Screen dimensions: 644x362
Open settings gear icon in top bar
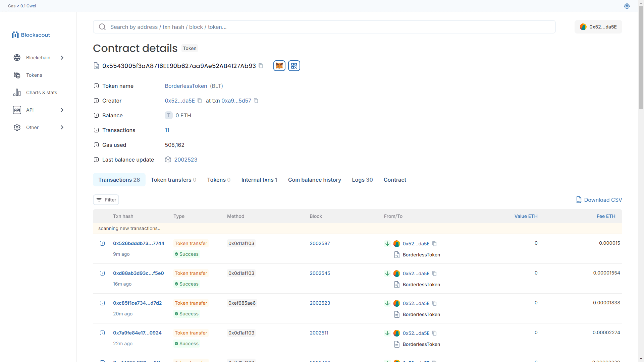[627, 6]
